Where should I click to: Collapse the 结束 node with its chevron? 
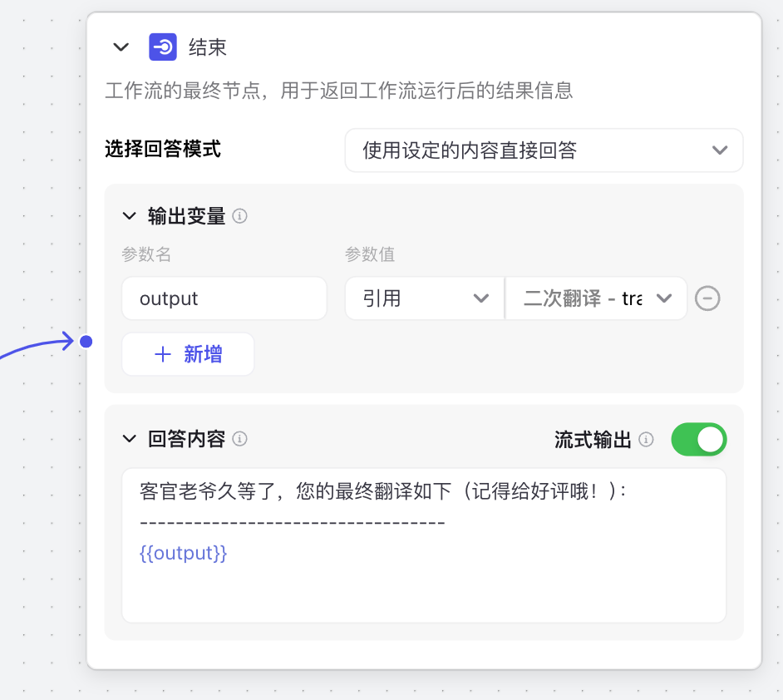pyautogui.click(x=121, y=47)
